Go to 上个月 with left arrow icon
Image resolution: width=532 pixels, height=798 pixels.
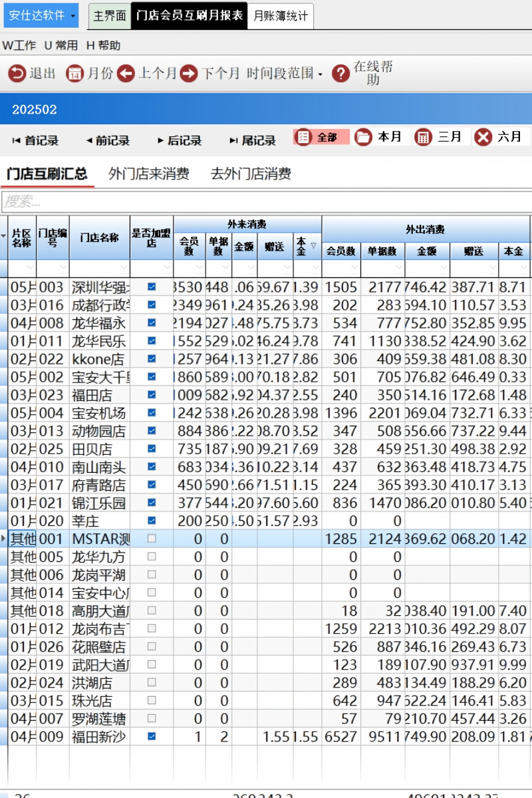coord(126,73)
